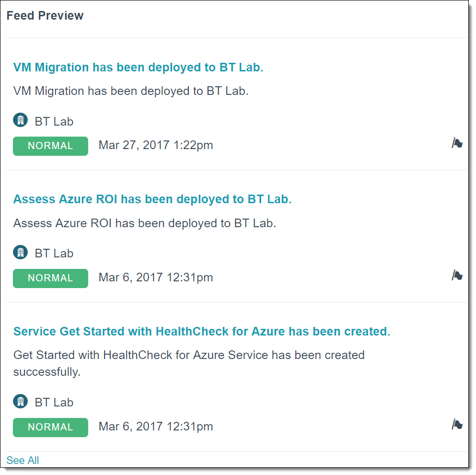The height and width of the screenshot is (475, 476).
Task: Click the NORMAL badge on the HealthCheck entry
Action: point(50,427)
